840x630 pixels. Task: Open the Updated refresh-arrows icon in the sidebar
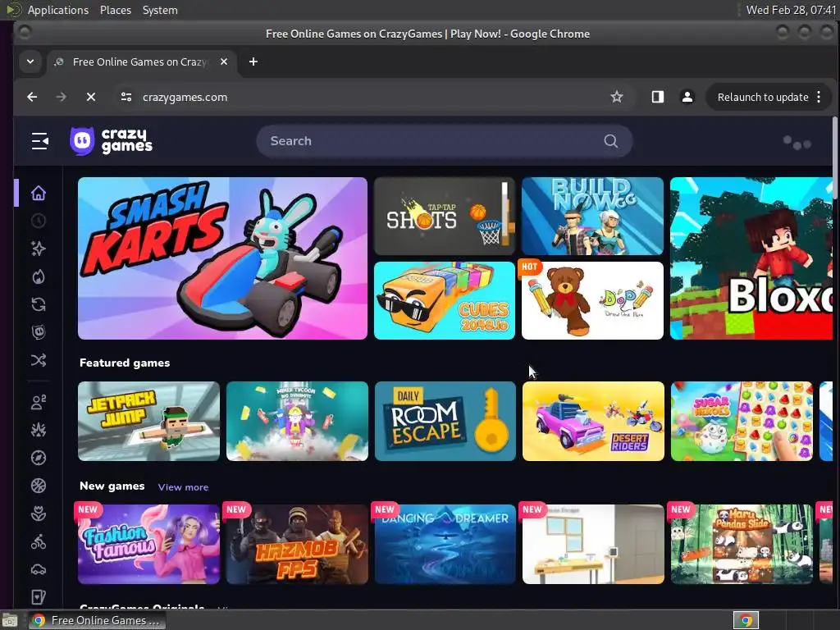pos(39,304)
